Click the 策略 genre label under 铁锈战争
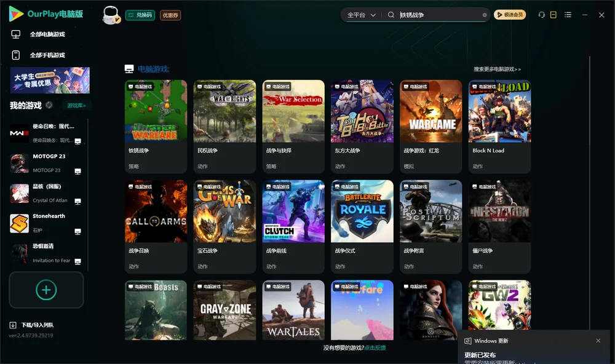 [133, 166]
